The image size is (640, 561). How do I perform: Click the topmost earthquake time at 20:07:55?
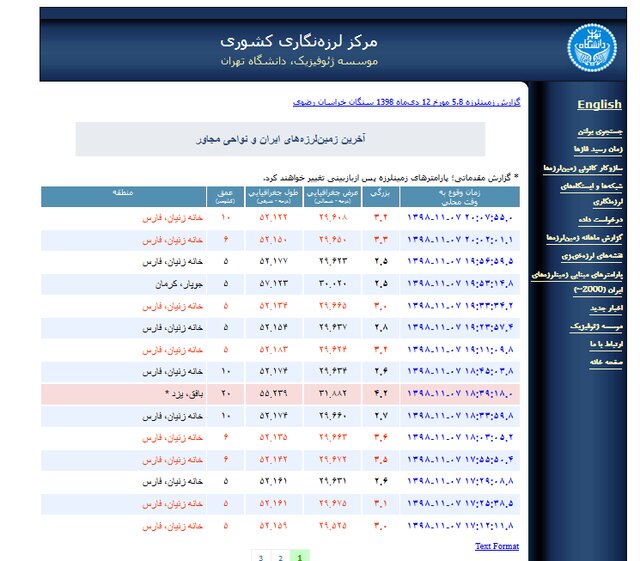point(460,217)
